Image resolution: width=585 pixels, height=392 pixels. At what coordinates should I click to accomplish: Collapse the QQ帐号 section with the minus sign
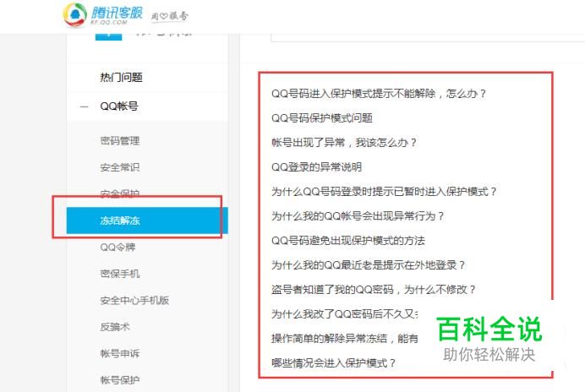(85, 106)
